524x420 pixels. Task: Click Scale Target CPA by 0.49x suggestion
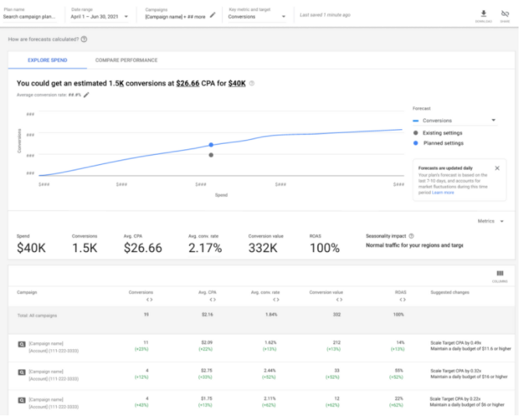pos(456,343)
